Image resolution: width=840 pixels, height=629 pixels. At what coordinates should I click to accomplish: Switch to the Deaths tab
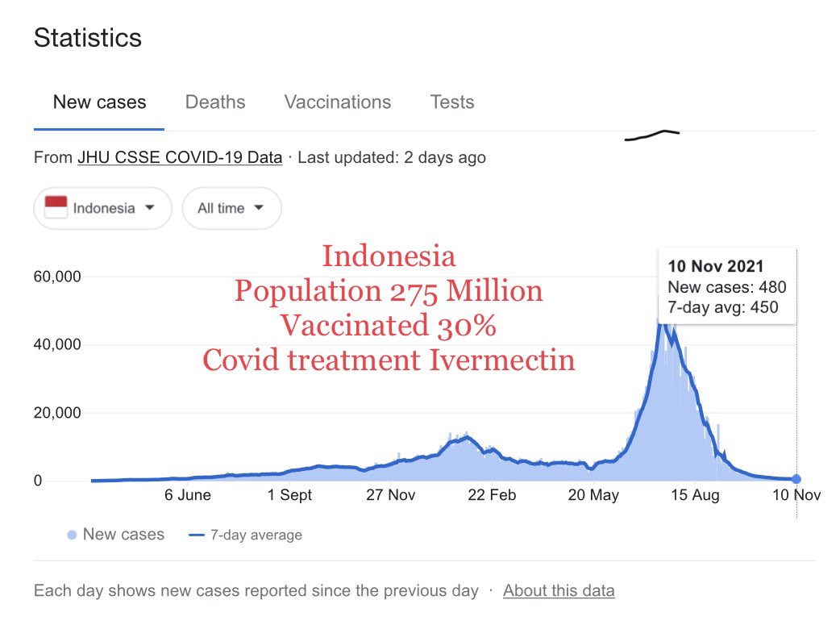pyautogui.click(x=215, y=102)
